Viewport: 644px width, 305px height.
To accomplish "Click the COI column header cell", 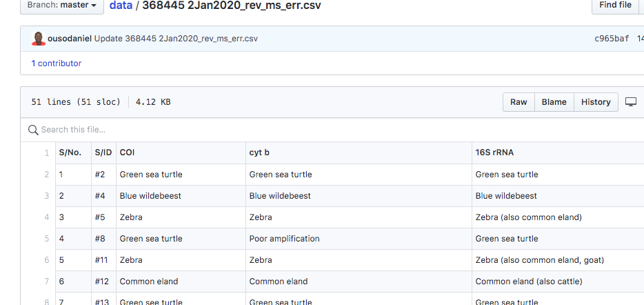I will pyautogui.click(x=181, y=153).
